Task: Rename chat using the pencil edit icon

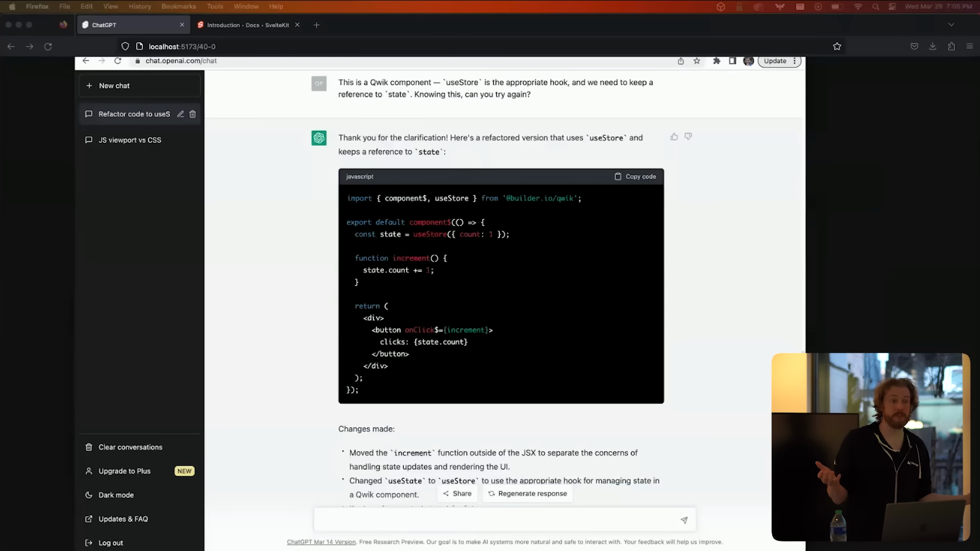Action: 180,114
